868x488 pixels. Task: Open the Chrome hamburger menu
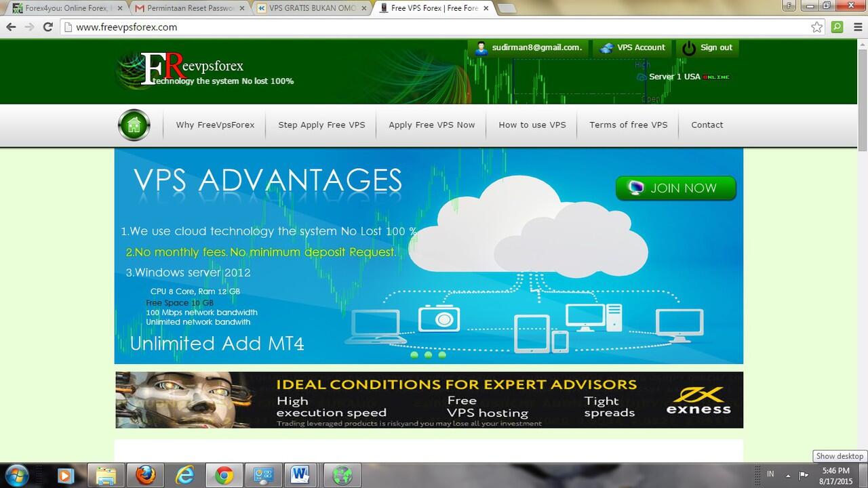click(856, 27)
